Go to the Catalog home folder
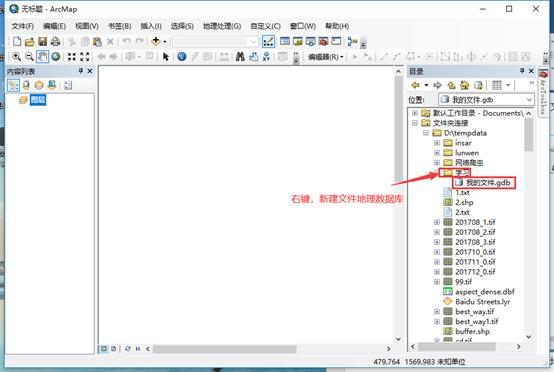This screenshot has width=554, height=372. coord(464,85)
